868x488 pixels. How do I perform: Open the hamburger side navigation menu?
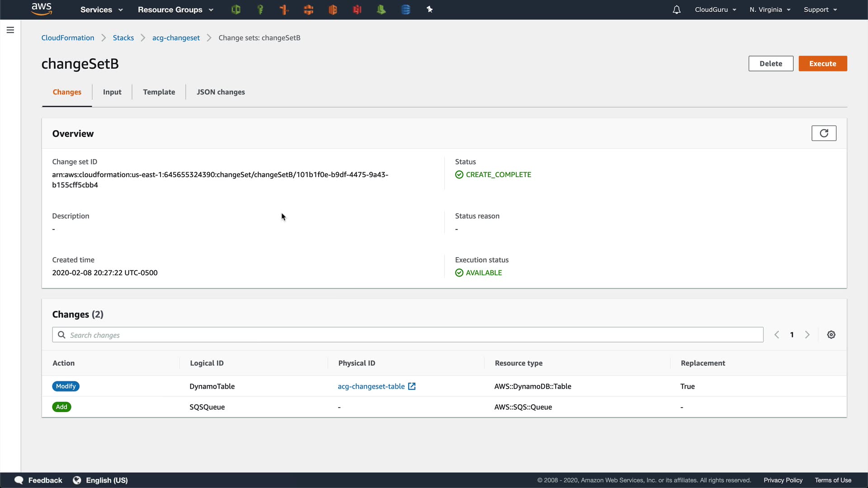tap(10, 30)
